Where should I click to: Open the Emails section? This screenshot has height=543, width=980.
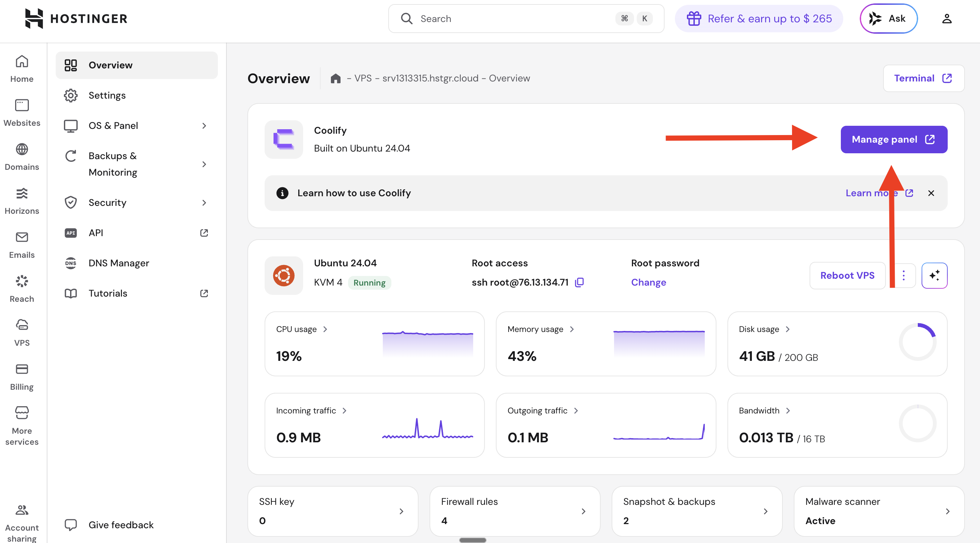[21, 245]
